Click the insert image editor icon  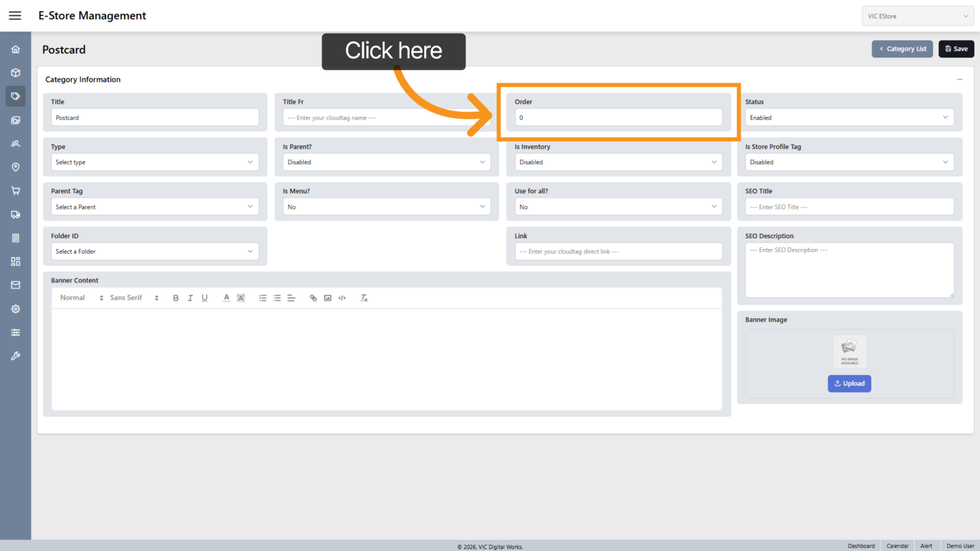(328, 298)
